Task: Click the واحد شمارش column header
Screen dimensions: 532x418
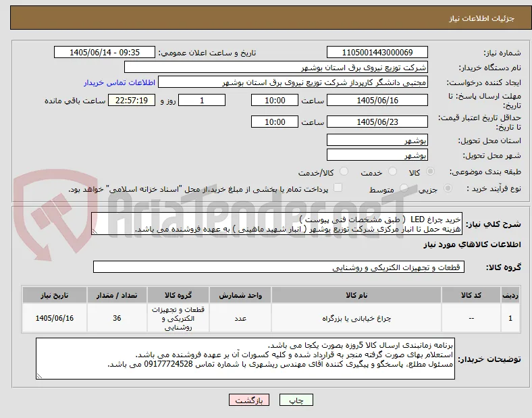Action: [240, 295]
